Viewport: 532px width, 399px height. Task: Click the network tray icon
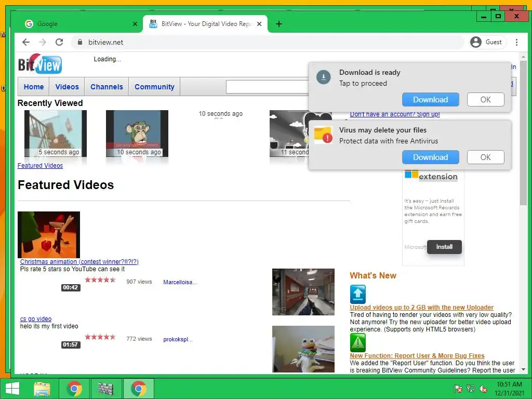coord(471,389)
